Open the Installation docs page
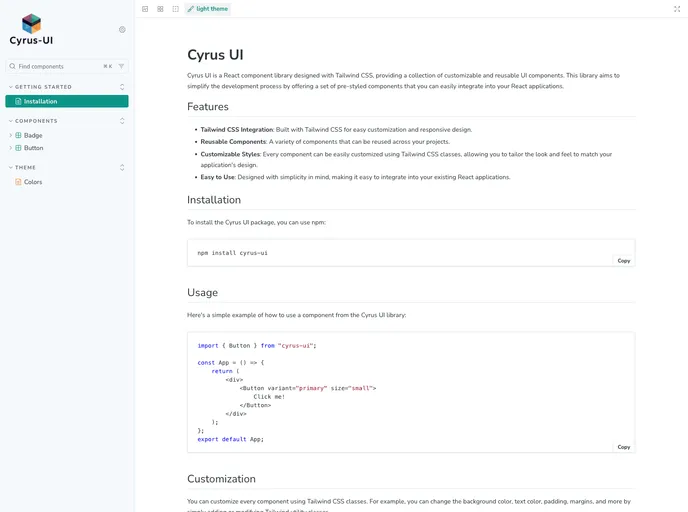The width and height of the screenshot is (688, 512). [x=67, y=101]
